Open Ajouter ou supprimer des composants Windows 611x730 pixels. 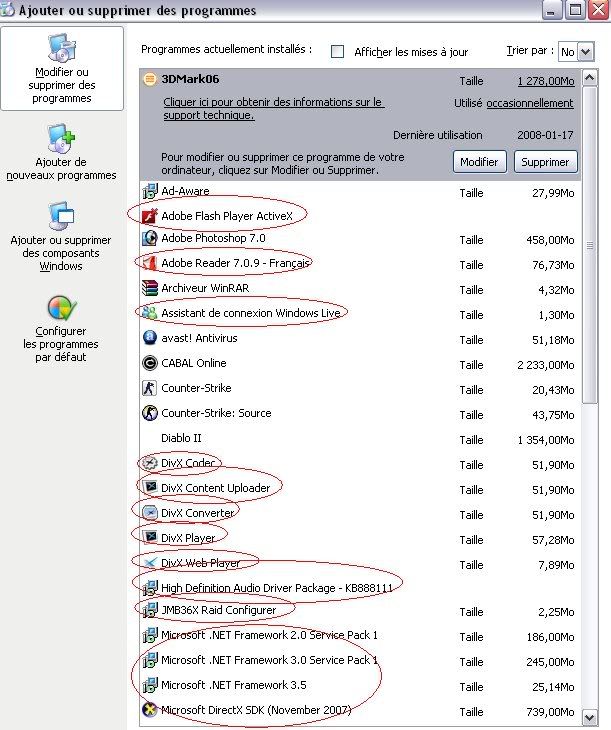[x=61, y=236]
